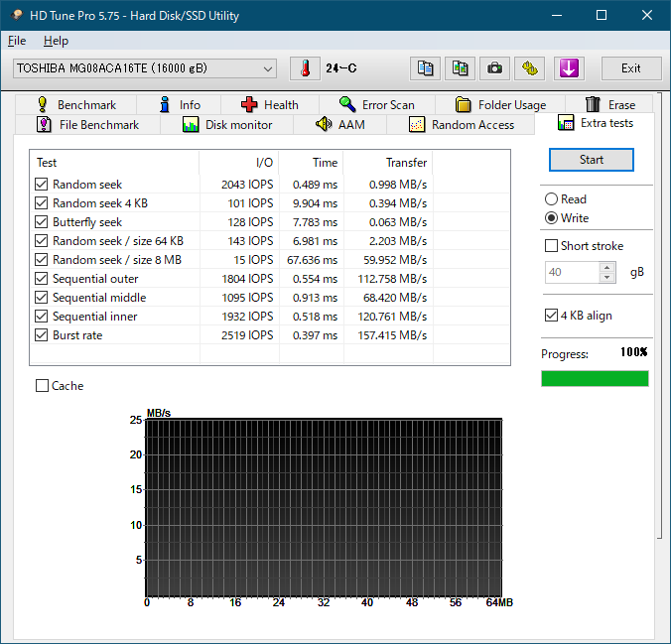Click the temperature thermometer icon
The image size is (671, 644).
click(x=305, y=68)
